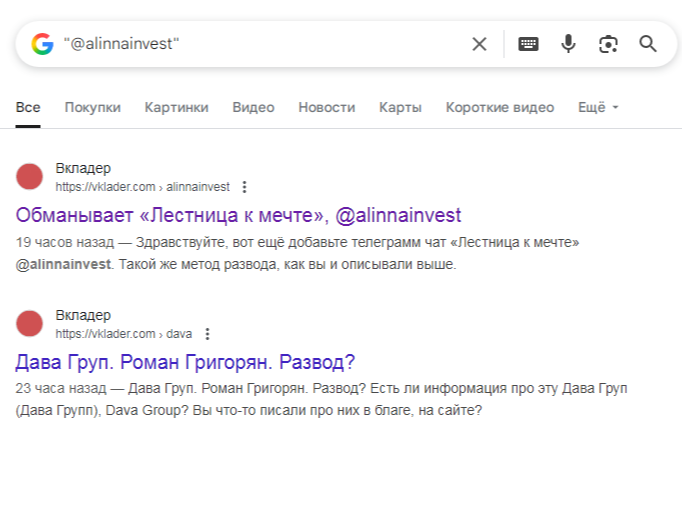Expand the Ещё dropdown menu

tap(598, 107)
